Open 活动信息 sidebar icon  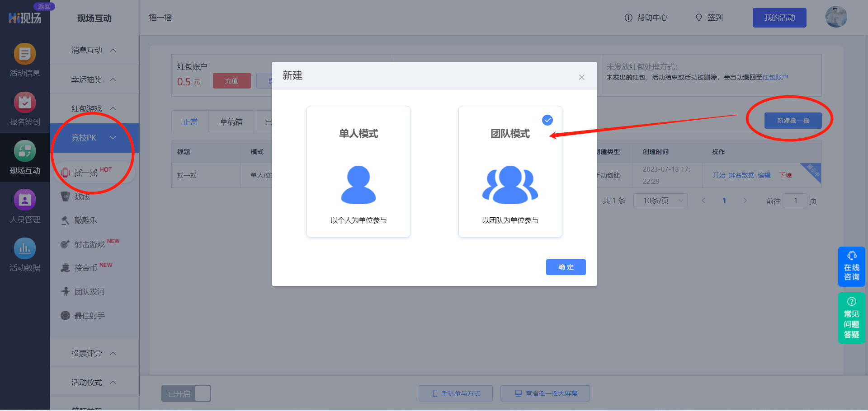tap(25, 54)
